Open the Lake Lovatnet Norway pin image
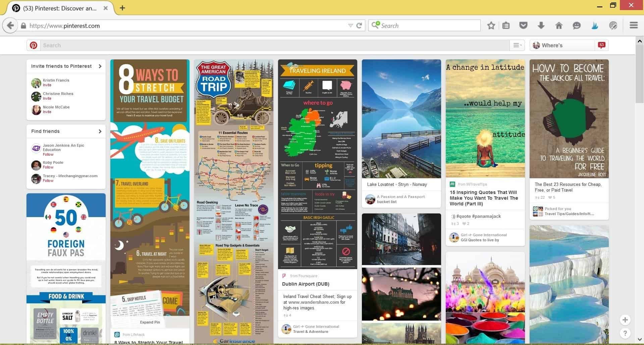This screenshot has width=644, height=345. click(401, 118)
